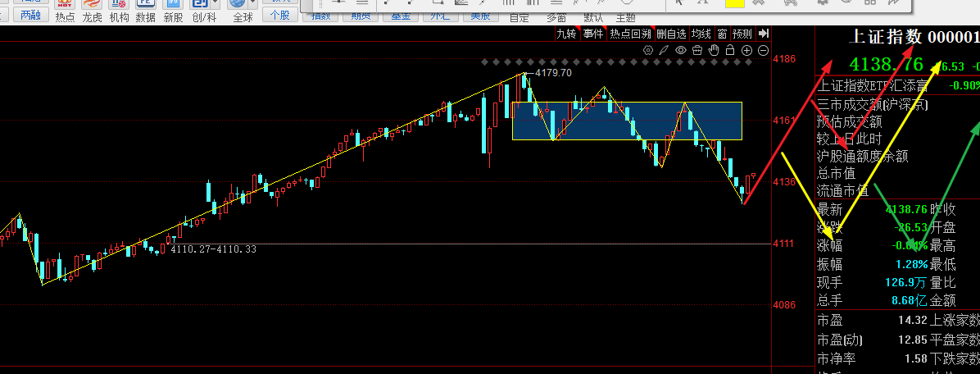Click the 4136 price axis label
This screenshot has height=374, width=980.
(x=784, y=182)
